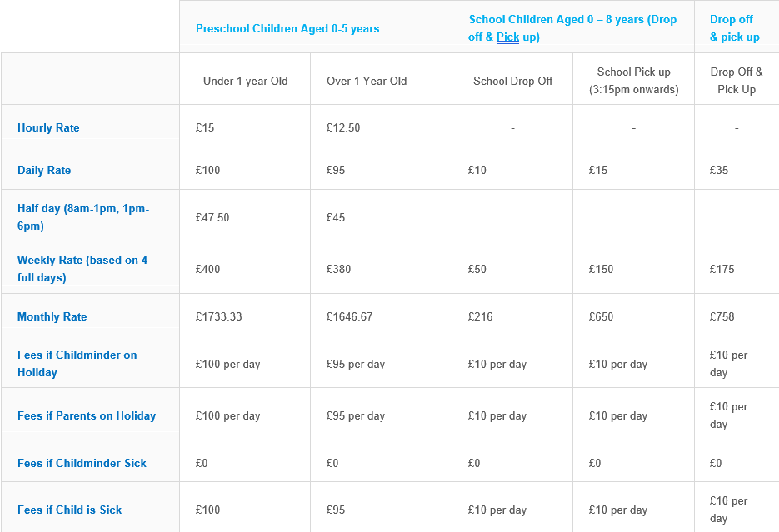779x532 pixels.
Task: Select the "Over 1 Year Old" column header
Action: 367,82
